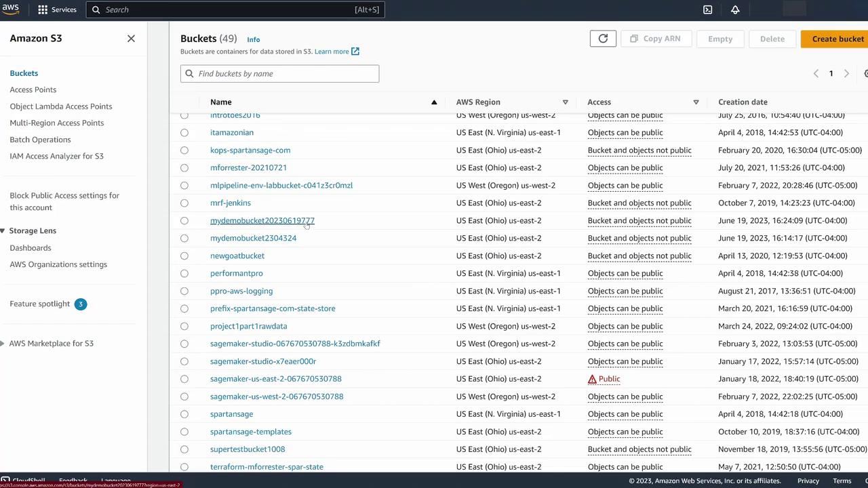This screenshot has height=488, width=868.
Task: Select radio for supertestbucket1008
Action: coord(184,449)
